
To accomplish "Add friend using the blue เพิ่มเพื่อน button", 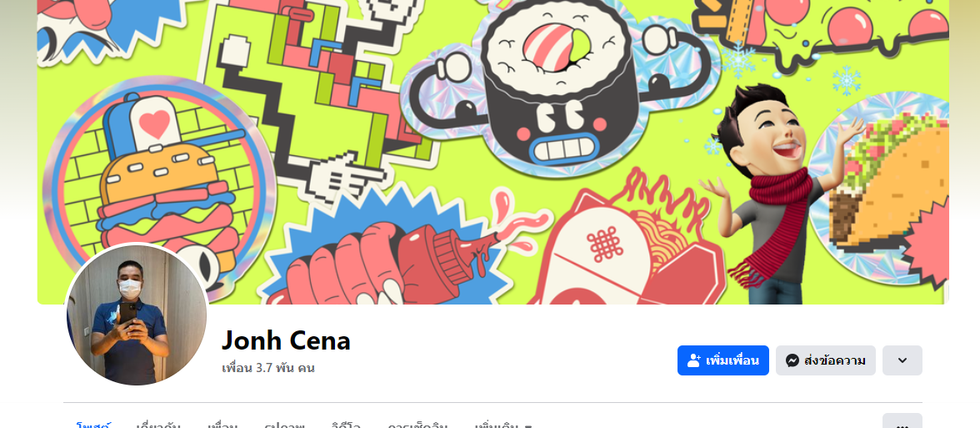I will pos(723,360).
